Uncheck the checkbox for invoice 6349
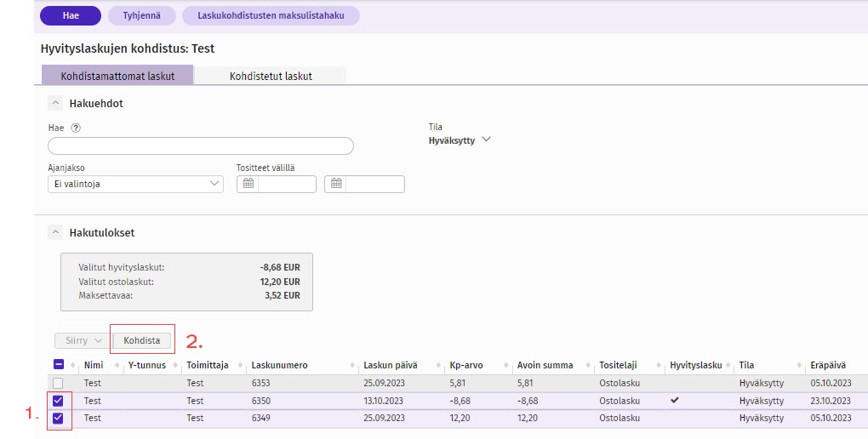868x439 pixels. [x=58, y=418]
